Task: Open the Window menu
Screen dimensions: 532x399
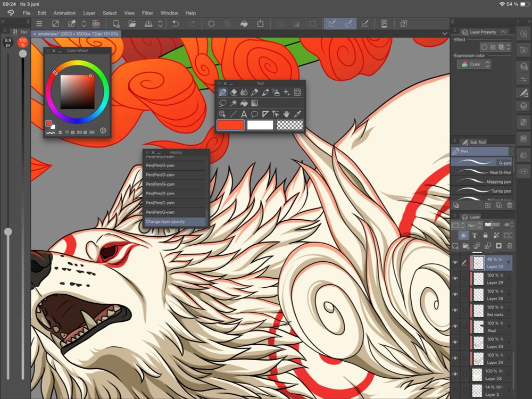Action: (169, 13)
